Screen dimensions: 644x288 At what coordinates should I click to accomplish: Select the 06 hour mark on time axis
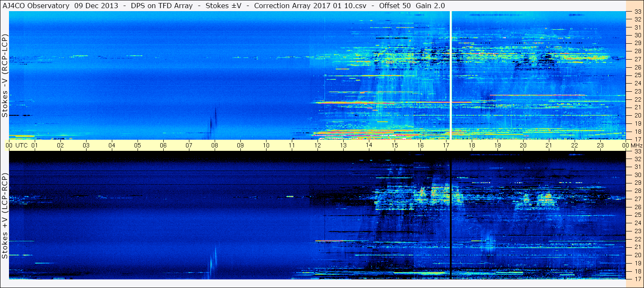pos(163,145)
